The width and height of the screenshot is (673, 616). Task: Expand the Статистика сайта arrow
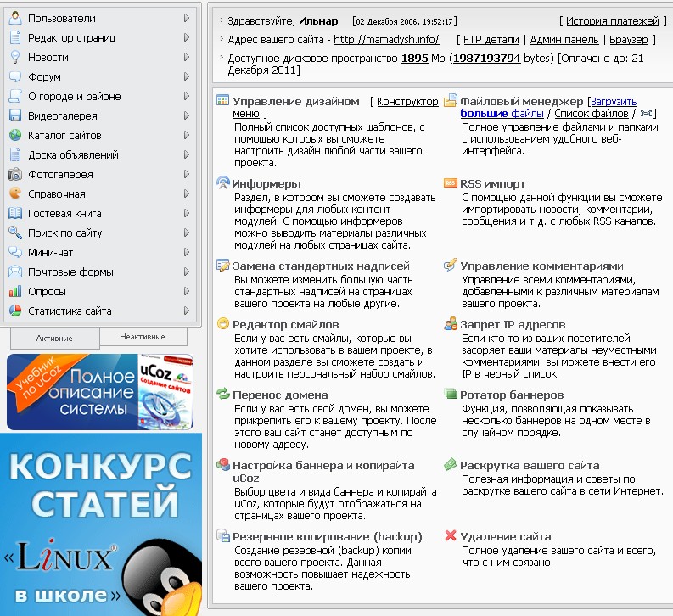pos(186,311)
